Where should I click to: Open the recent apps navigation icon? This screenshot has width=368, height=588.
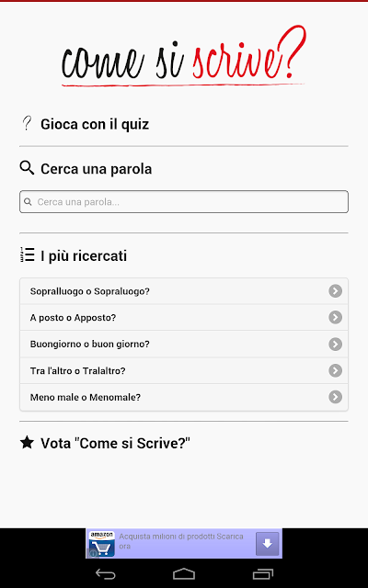tap(263, 573)
